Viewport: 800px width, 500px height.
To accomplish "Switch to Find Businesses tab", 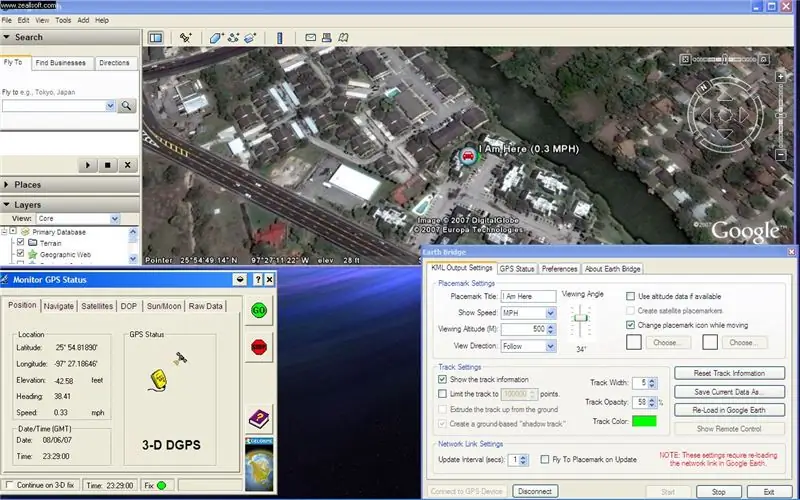I will point(61,63).
